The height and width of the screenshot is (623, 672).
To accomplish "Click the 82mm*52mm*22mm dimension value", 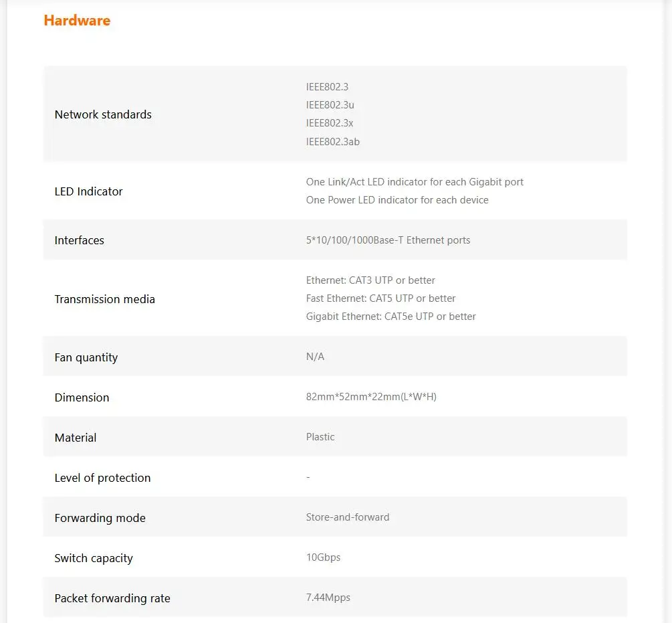I will (x=371, y=397).
